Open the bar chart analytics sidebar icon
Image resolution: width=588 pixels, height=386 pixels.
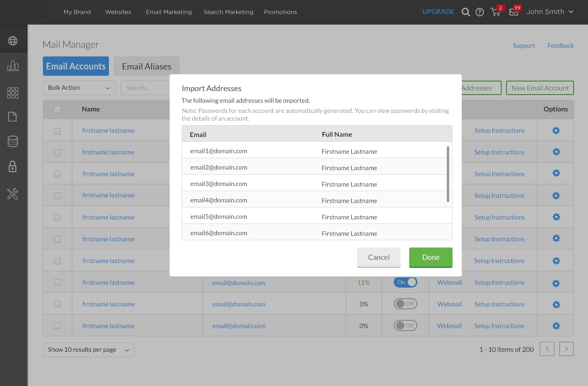[x=13, y=66]
